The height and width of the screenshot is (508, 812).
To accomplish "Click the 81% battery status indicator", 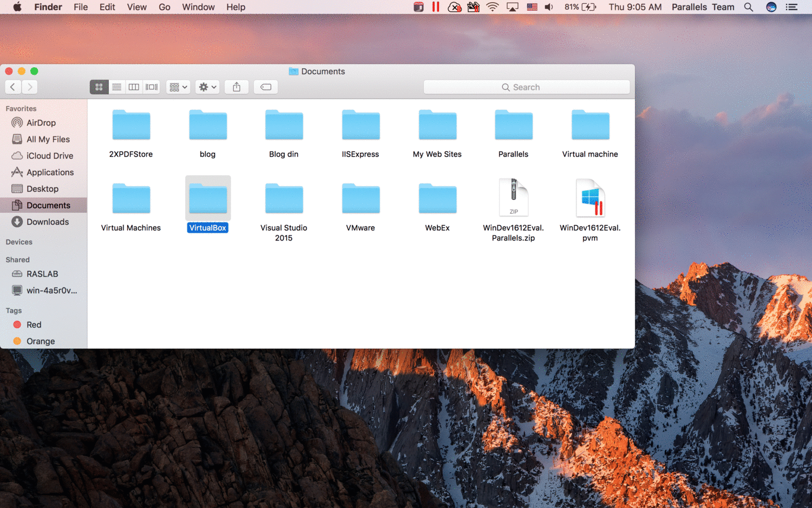I will point(580,7).
